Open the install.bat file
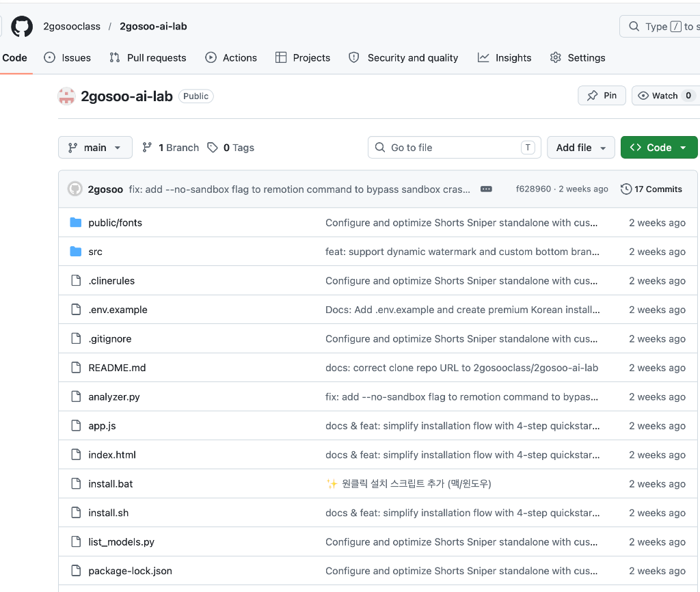Viewport: 700px width, 592px height. click(x=110, y=484)
